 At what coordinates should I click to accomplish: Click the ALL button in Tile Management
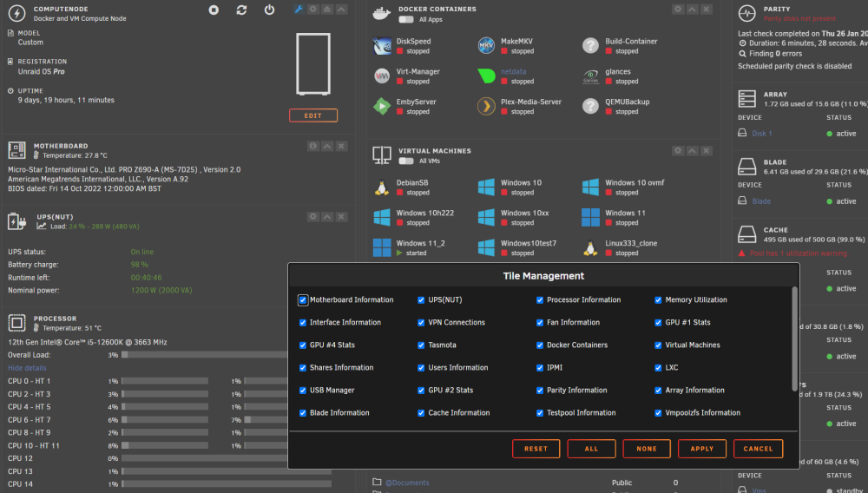click(x=591, y=449)
